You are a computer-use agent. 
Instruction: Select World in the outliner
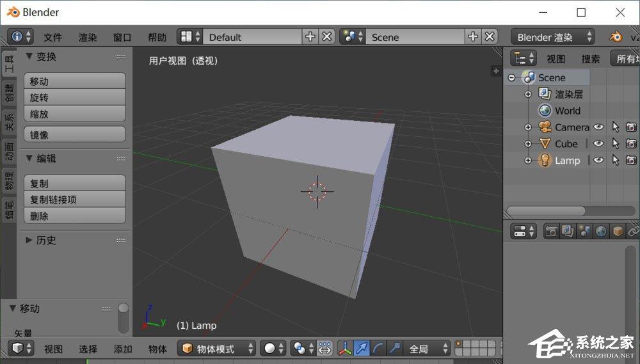pos(567,111)
